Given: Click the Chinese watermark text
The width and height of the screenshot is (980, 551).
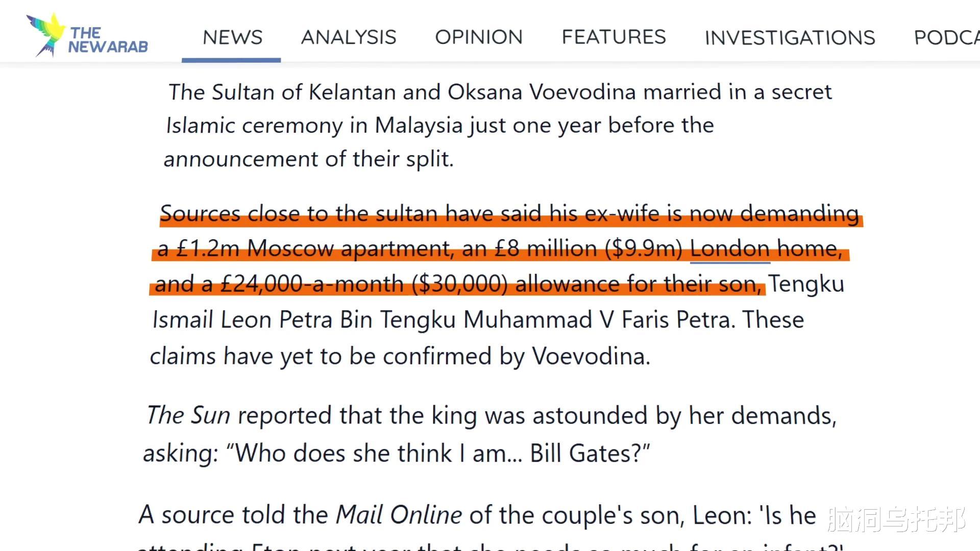Looking at the screenshot, I should pyautogui.click(x=896, y=519).
